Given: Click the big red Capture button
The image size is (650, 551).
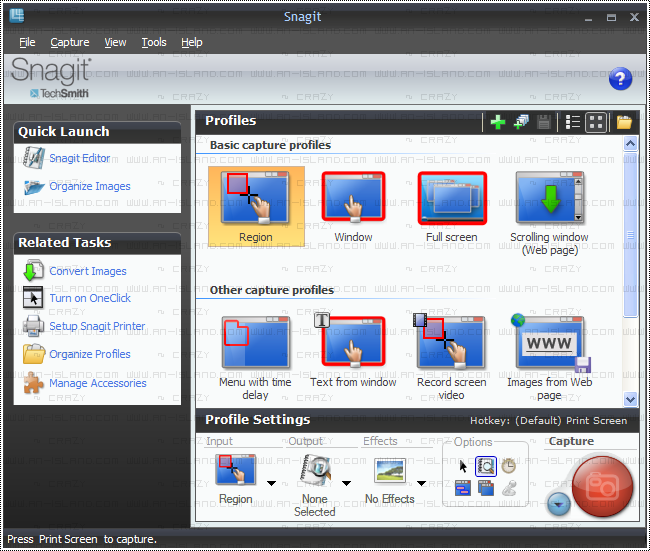Looking at the screenshot, I should (602, 486).
